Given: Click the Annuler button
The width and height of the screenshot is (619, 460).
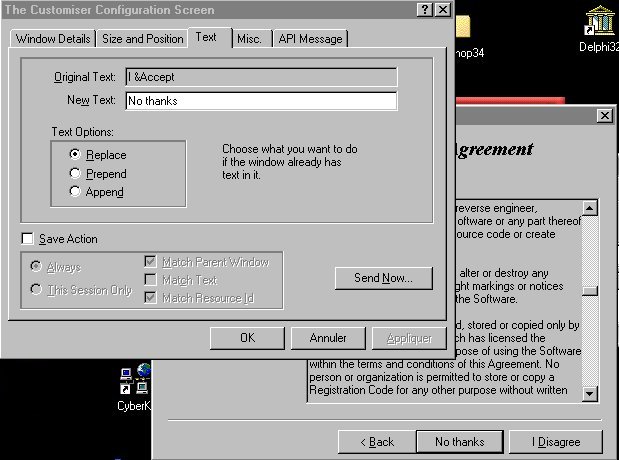Looking at the screenshot, I should 328,338.
